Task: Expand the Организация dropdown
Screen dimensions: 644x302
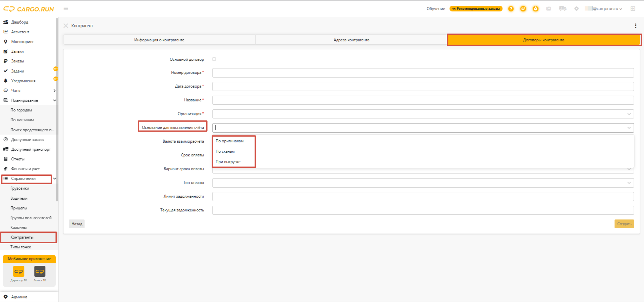Action: pos(423,114)
